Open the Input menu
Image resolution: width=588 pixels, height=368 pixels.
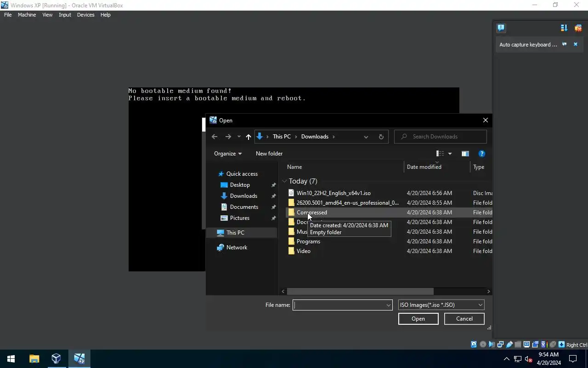point(65,15)
